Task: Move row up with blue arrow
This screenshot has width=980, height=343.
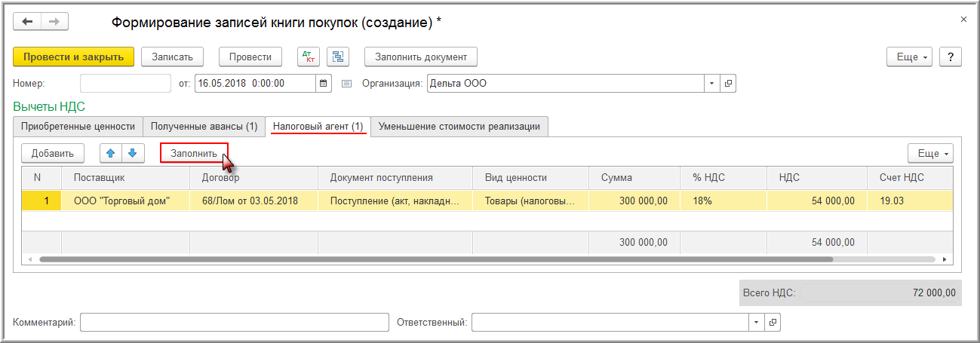Action: [111, 153]
